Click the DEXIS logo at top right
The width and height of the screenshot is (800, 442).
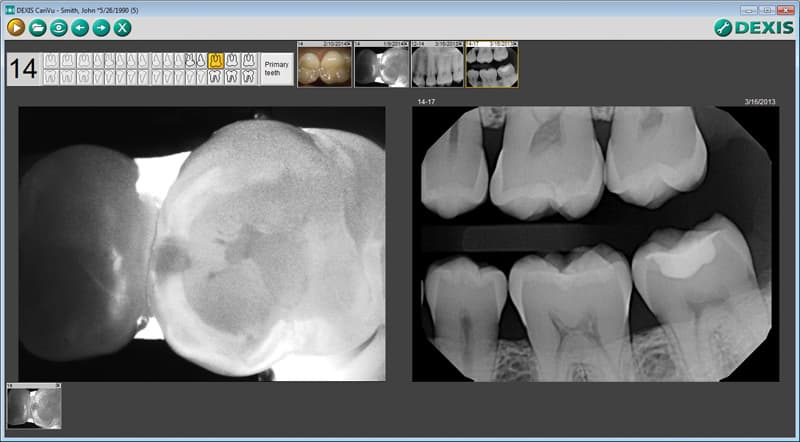753,28
